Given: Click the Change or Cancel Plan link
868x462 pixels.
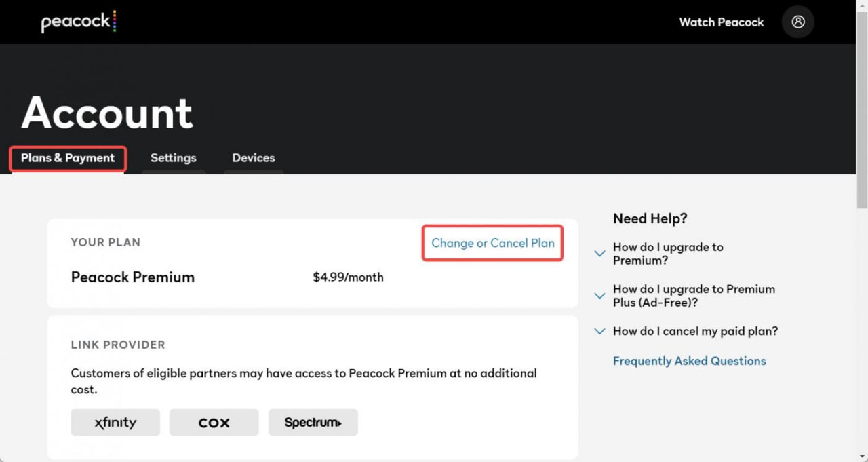Looking at the screenshot, I should [493, 243].
